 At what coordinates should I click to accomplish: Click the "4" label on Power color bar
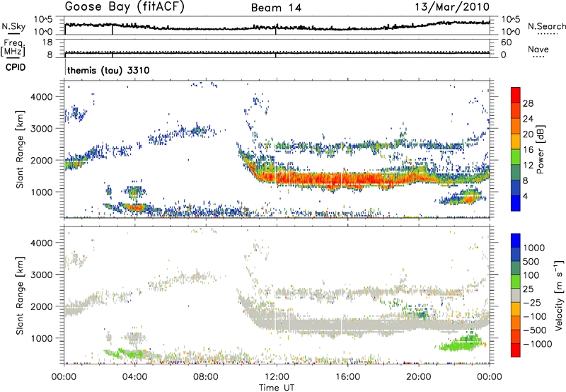point(526,196)
